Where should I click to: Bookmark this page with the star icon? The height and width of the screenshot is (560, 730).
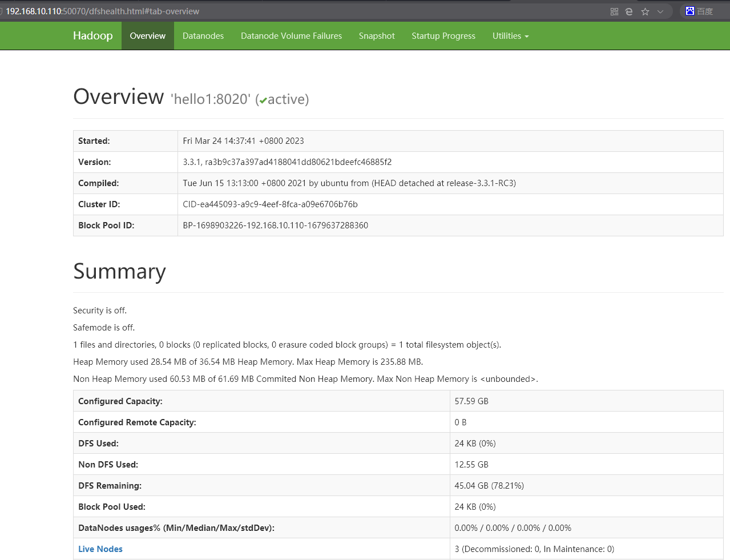click(645, 11)
